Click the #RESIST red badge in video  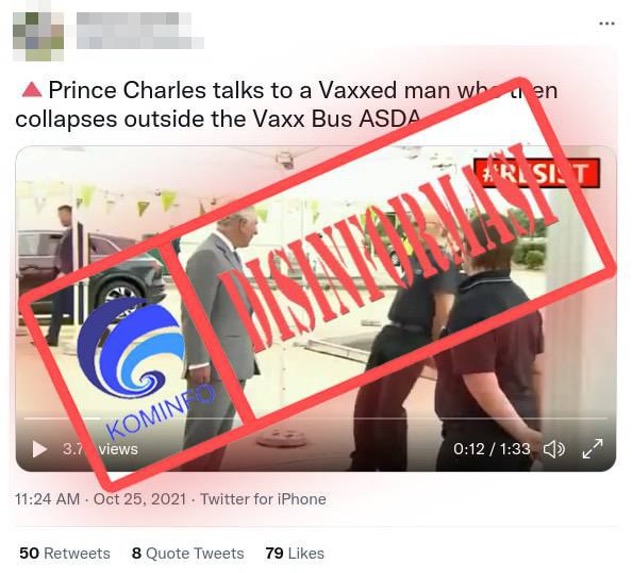click(x=537, y=173)
